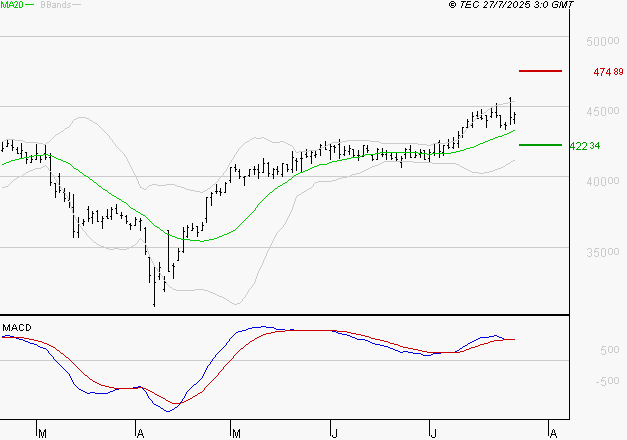This screenshot has width=627, height=440.
Task: Select the -500 label on MACD axis
Action: click(607, 381)
